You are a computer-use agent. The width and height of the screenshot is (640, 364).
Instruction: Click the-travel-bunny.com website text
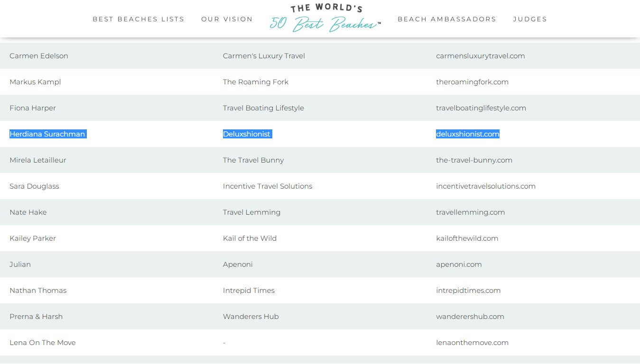(x=474, y=160)
